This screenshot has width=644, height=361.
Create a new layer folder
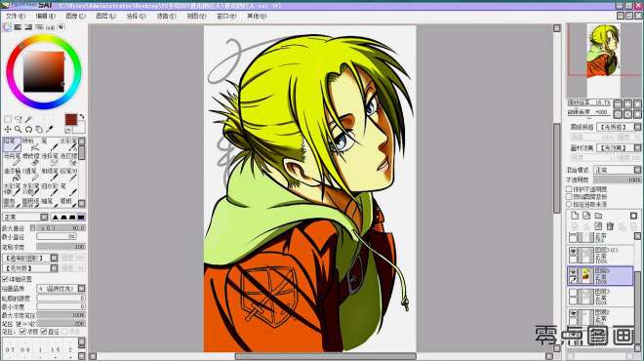pyautogui.click(x=598, y=216)
